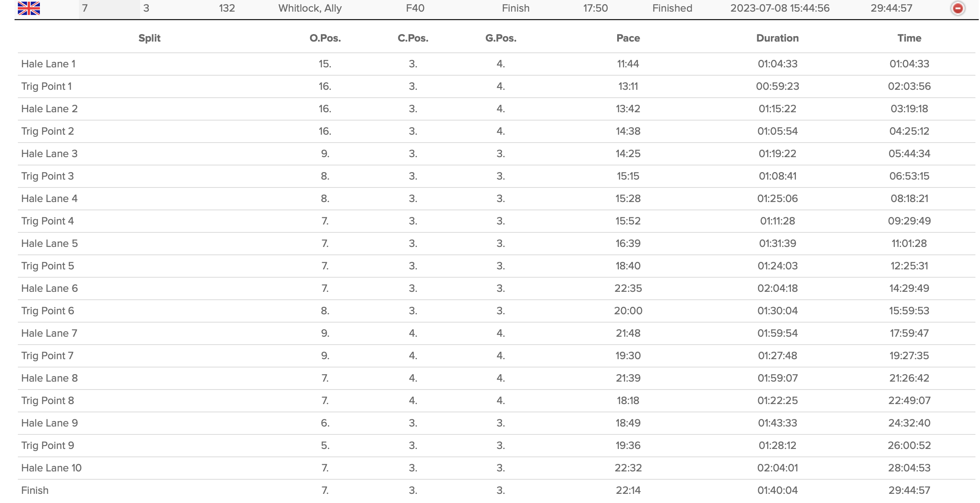Click the Split column header
Screen dimensions: 980x503
[x=149, y=38]
